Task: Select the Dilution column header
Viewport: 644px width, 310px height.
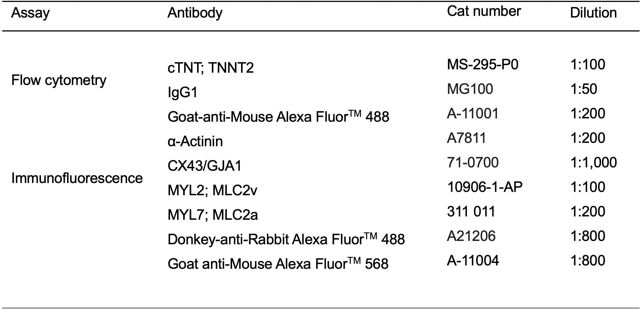Action: (x=593, y=13)
